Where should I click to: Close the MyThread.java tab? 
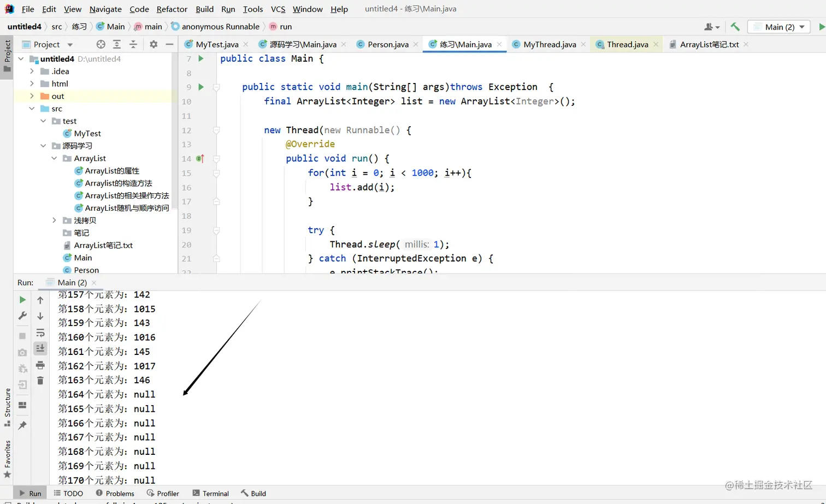[x=583, y=44]
